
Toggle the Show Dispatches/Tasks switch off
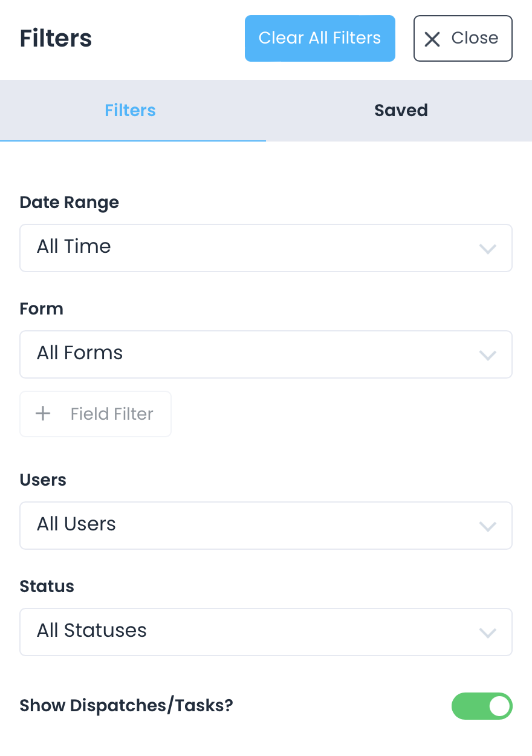(x=482, y=706)
